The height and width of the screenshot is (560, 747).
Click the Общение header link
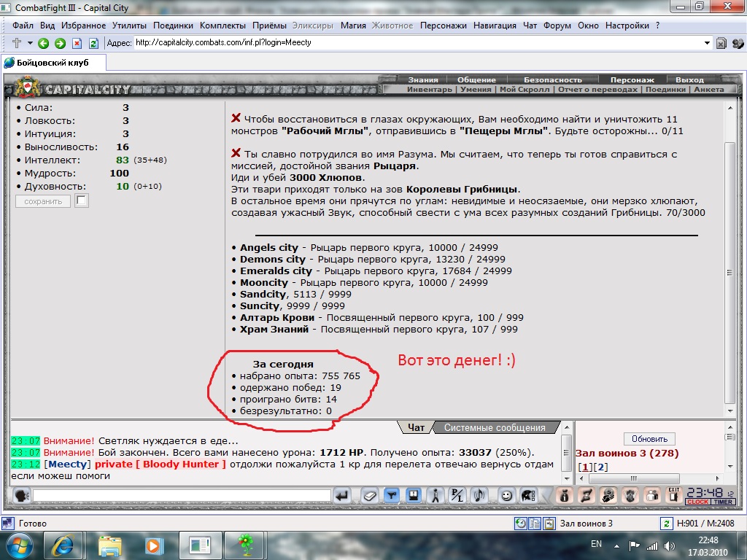(476, 79)
